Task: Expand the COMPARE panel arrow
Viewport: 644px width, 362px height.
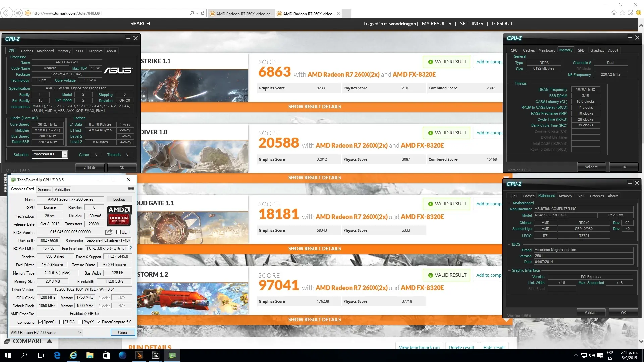Action: (x=49, y=341)
